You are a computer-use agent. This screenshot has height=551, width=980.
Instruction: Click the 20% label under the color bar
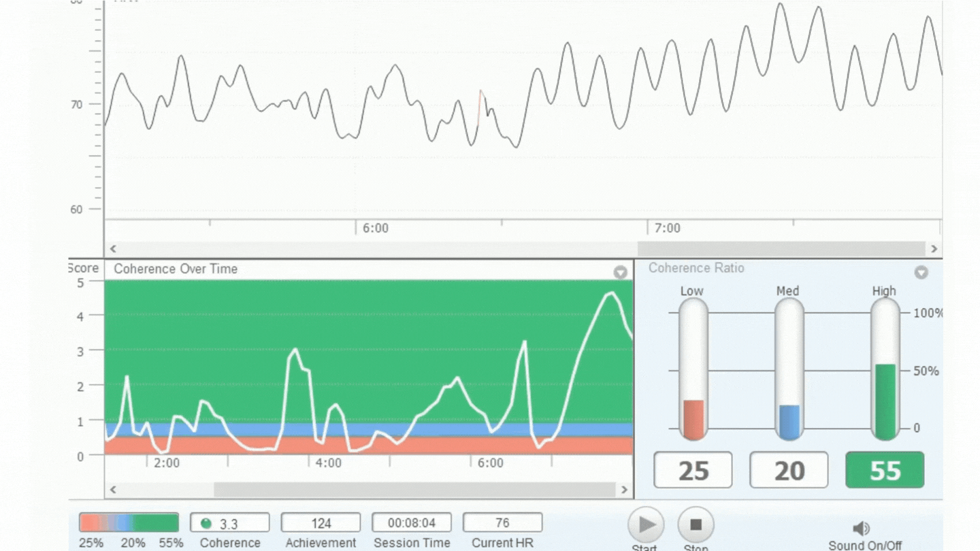click(x=133, y=543)
